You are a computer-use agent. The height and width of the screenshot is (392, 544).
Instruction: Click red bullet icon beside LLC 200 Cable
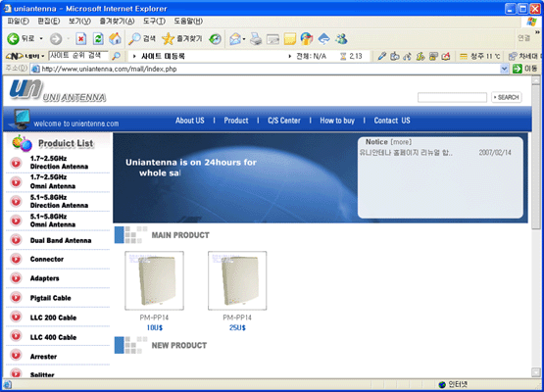click(x=16, y=317)
